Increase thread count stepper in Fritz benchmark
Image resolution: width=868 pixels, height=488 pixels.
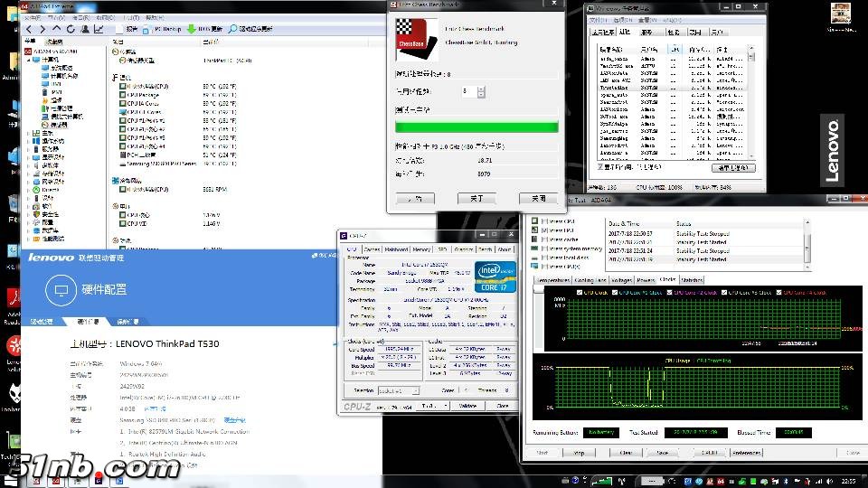click(481, 89)
